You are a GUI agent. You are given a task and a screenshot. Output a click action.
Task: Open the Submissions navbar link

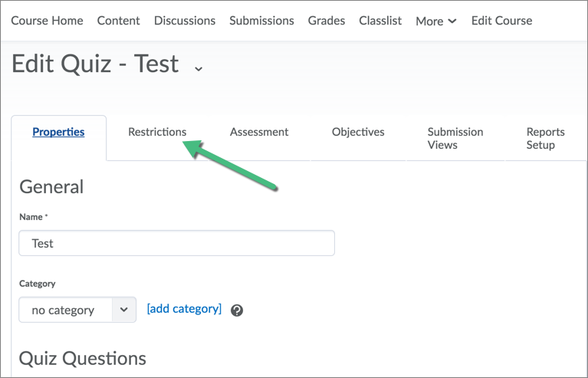point(261,21)
